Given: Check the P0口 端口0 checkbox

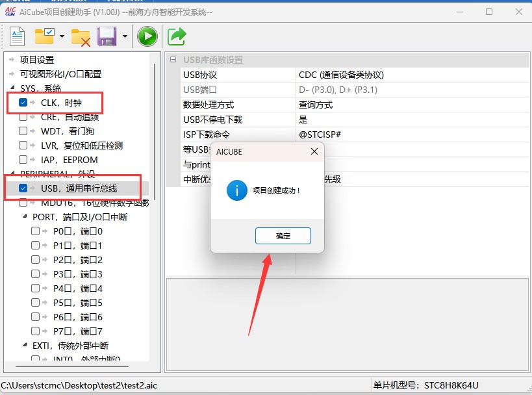Looking at the screenshot, I should [35, 231].
